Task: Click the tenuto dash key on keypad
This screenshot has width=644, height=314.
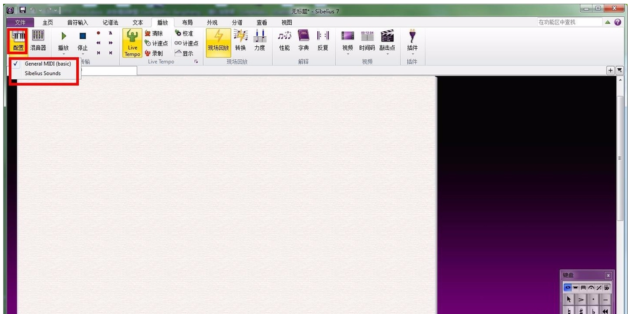Action: tap(606, 300)
